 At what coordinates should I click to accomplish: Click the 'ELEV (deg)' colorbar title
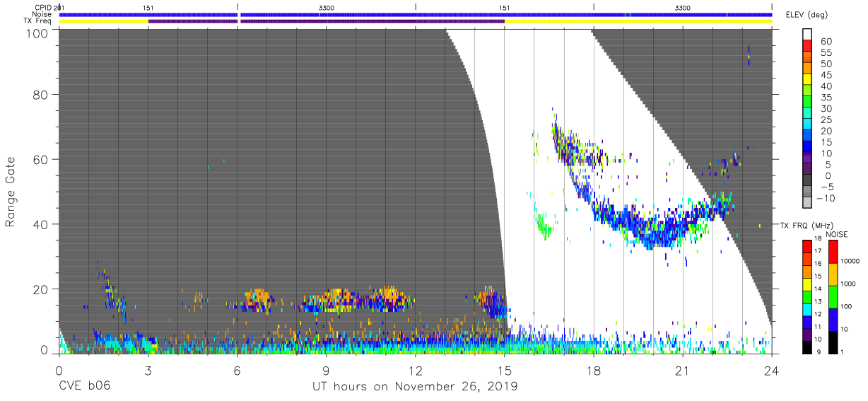(806, 16)
